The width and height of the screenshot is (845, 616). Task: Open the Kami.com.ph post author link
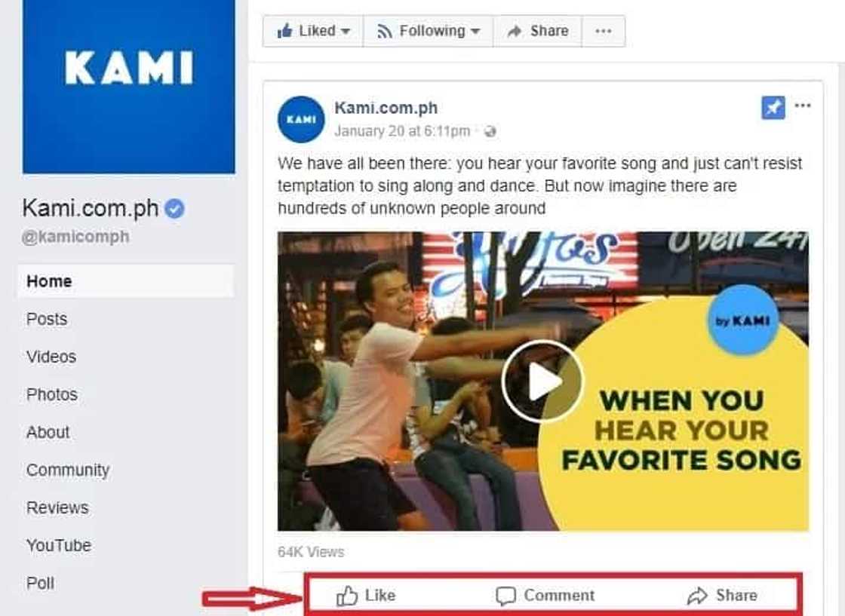point(386,108)
